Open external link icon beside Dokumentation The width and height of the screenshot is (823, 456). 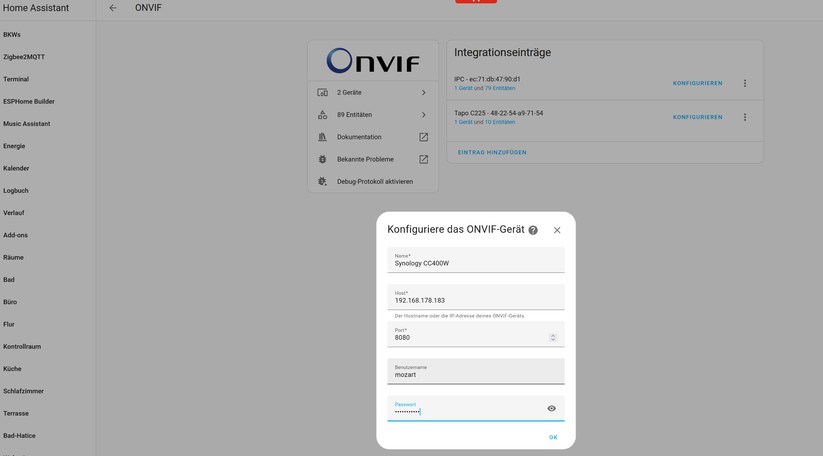[424, 137]
